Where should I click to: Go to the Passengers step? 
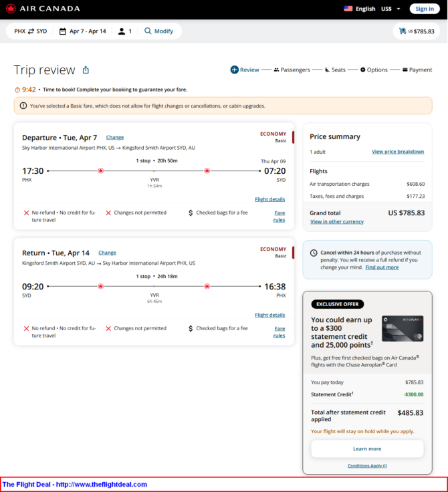coord(291,70)
